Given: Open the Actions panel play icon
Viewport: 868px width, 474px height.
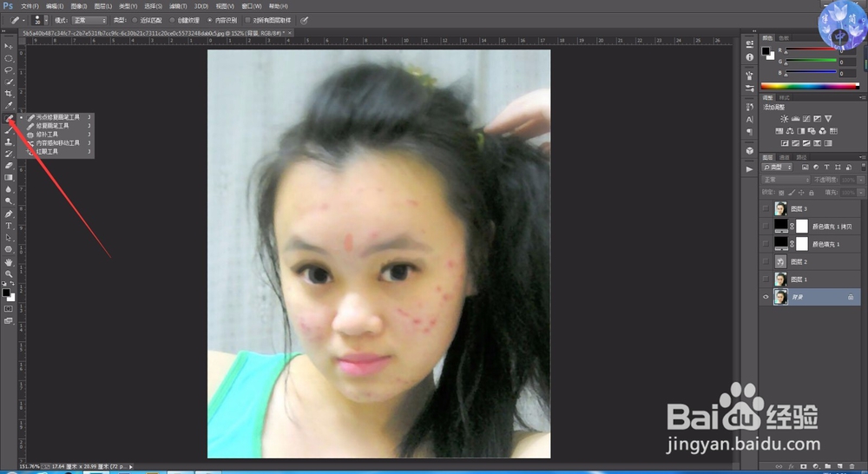Looking at the screenshot, I should tap(750, 169).
